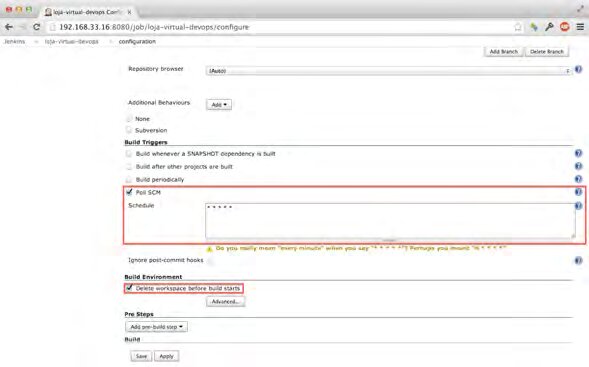Click the Save button
589x367 pixels.
pyautogui.click(x=141, y=356)
